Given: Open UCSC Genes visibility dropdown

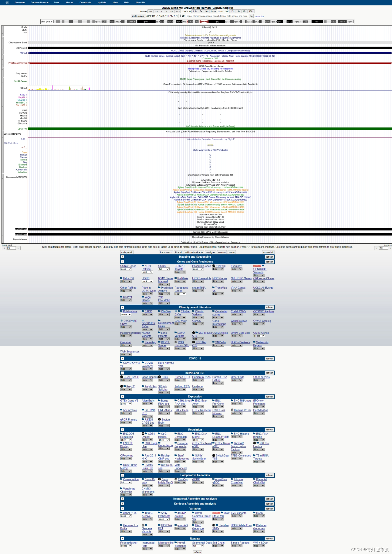Looking at the screenshot, I should [x=126, y=269].
